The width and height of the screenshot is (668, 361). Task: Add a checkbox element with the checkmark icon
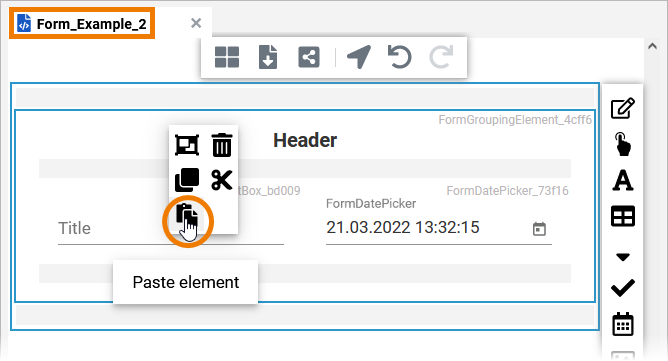623,288
